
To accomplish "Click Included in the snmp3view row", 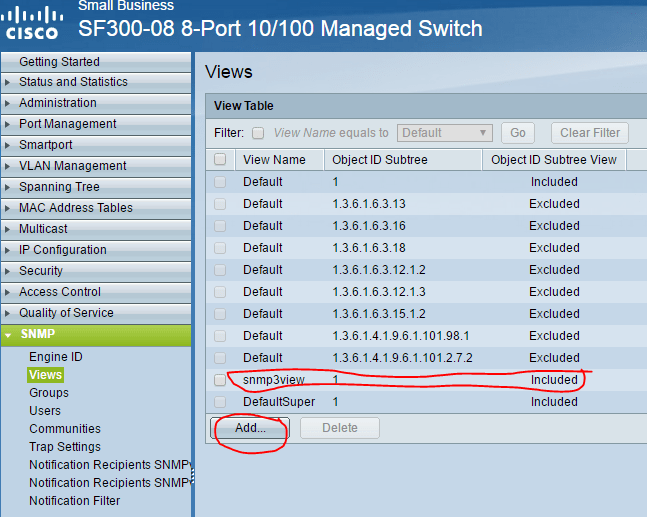I will pos(554,380).
